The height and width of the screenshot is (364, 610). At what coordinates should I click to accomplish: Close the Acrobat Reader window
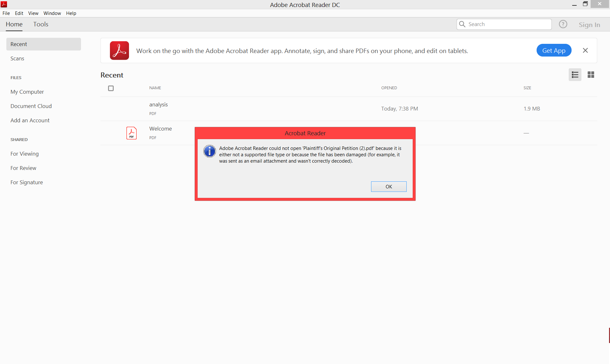[600, 4]
